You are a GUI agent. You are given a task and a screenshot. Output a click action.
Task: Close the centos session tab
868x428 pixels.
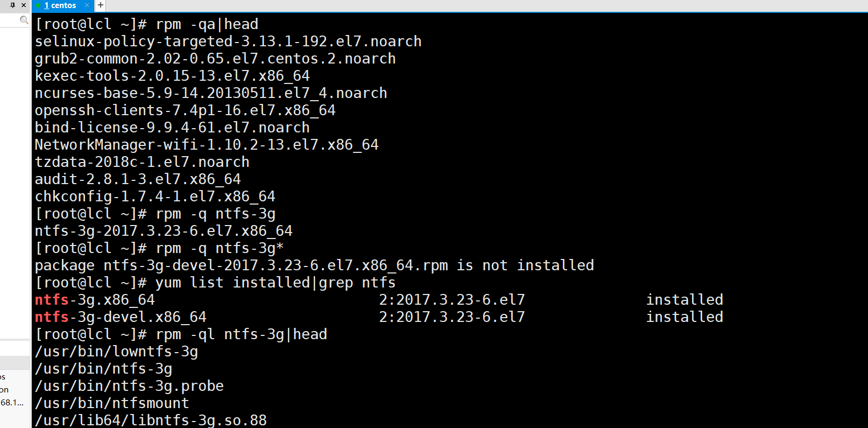[87, 5]
